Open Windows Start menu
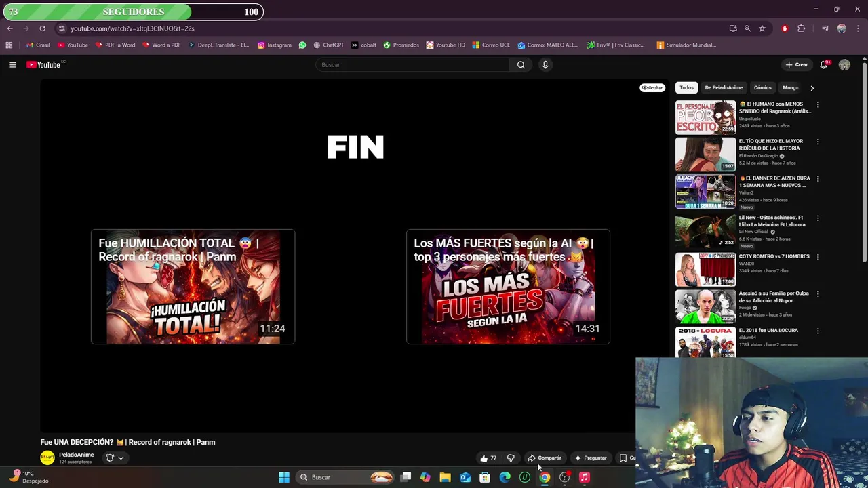The image size is (868, 488). [284, 477]
